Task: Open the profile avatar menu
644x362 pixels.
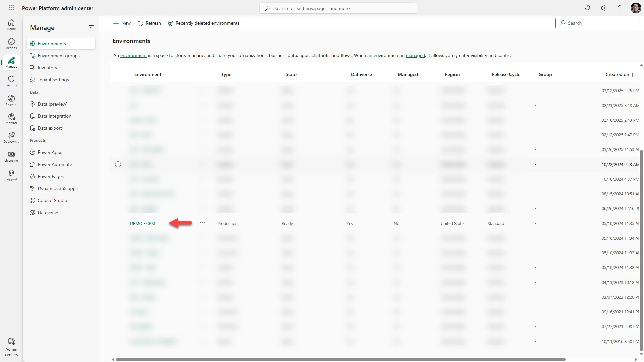Action: (x=636, y=8)
